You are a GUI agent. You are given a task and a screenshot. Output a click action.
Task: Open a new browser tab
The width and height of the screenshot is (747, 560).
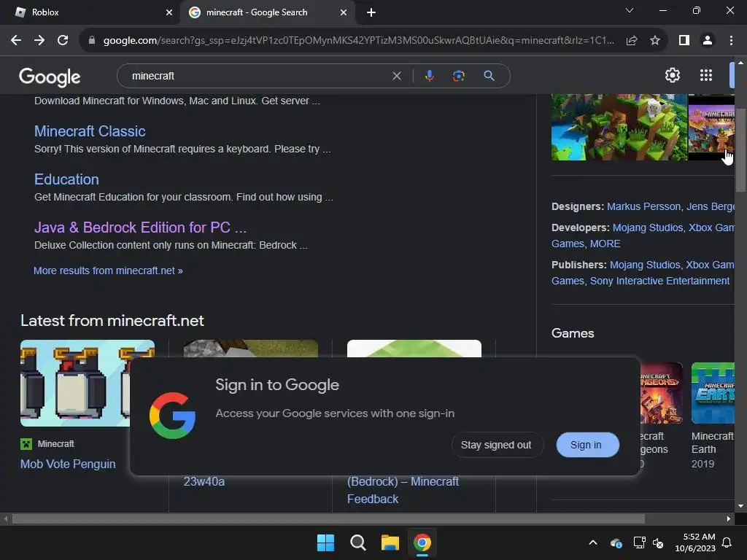[x=371, y=12]
